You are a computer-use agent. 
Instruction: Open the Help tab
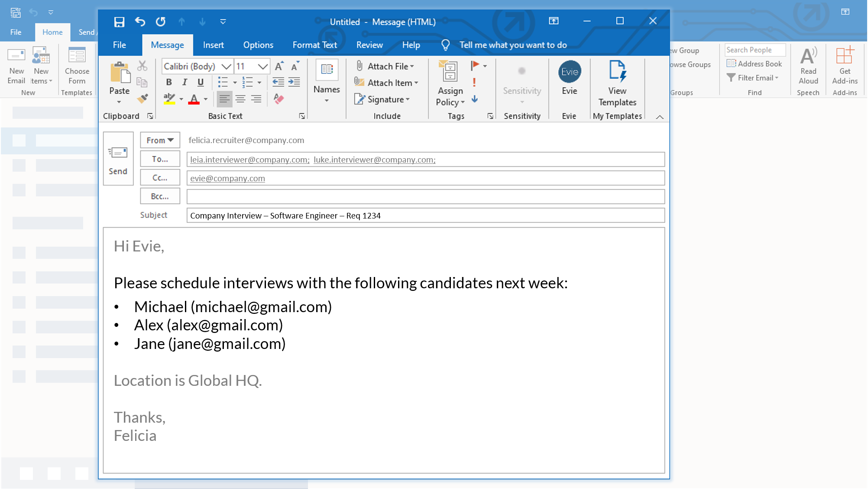(x=411, y=45)
